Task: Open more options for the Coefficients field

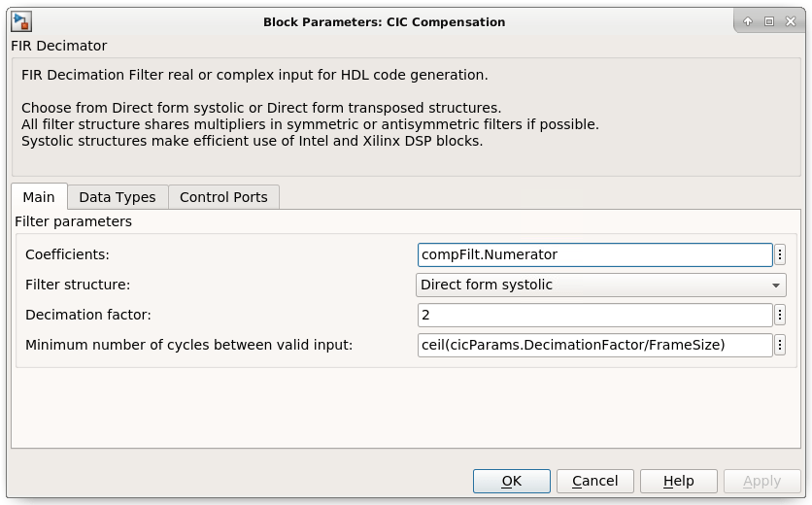Action: click(x=780, y=254)
